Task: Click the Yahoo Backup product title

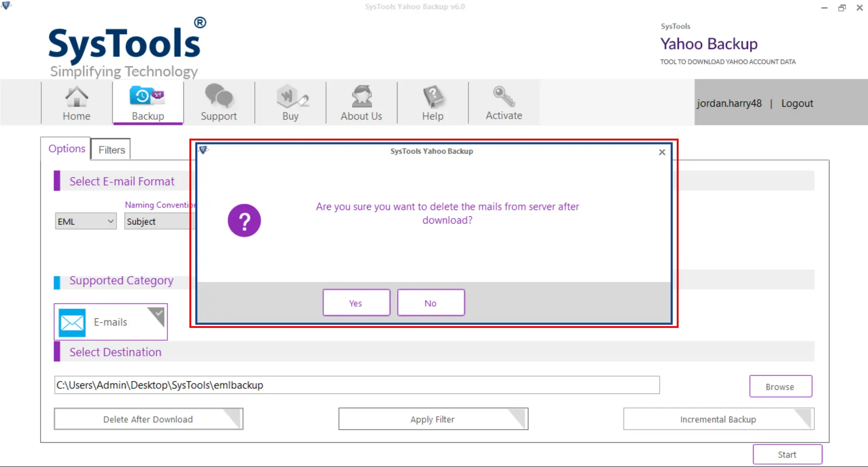Action: (709, 44)
